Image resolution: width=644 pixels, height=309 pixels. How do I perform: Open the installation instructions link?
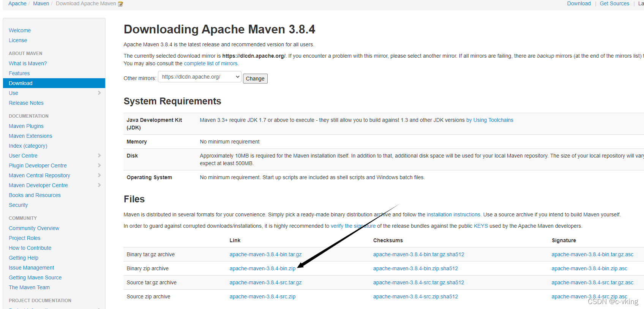click(x=454, y=214)
